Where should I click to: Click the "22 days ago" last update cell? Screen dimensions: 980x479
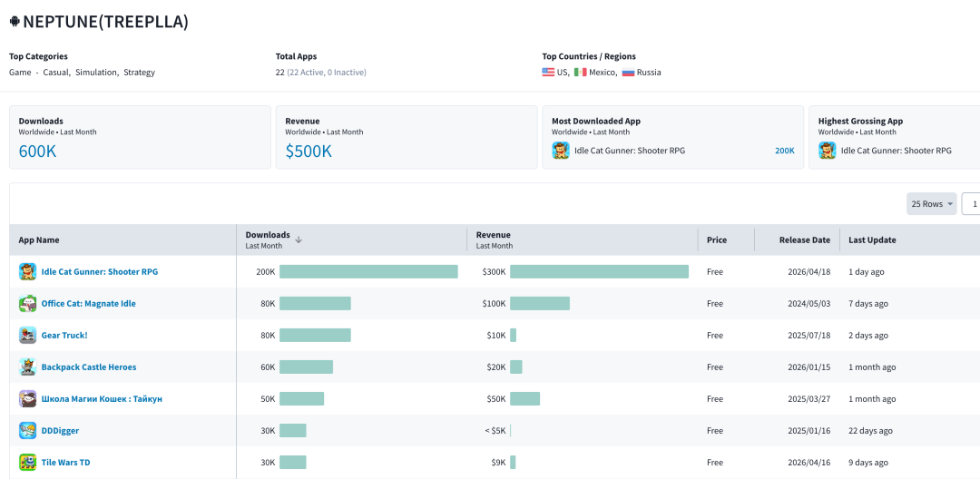(870, 430)
